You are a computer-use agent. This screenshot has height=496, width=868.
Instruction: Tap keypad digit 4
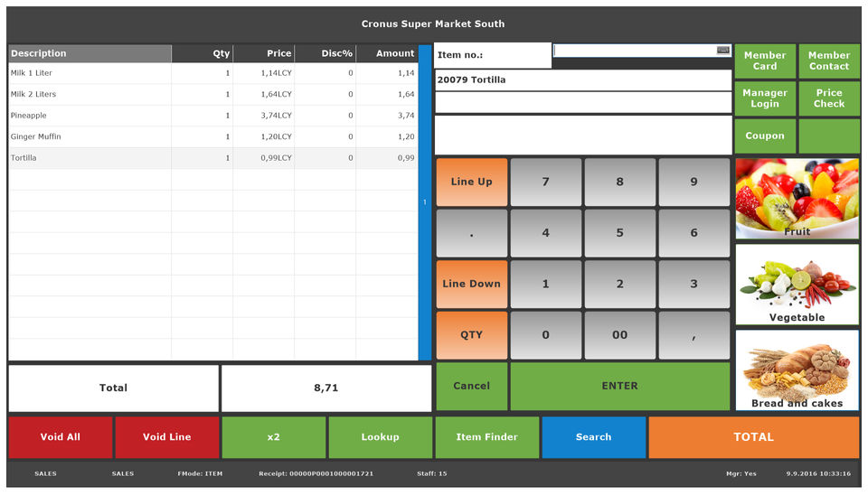tap(546, 233)
